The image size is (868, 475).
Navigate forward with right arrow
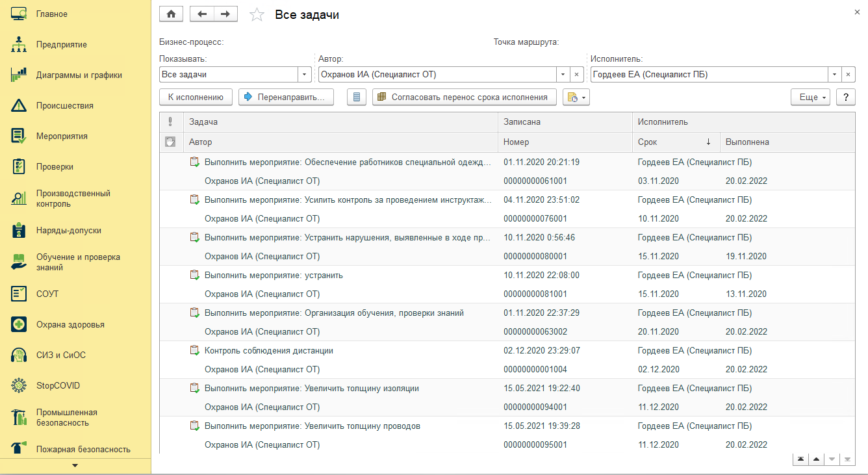(x=225, y=14)
